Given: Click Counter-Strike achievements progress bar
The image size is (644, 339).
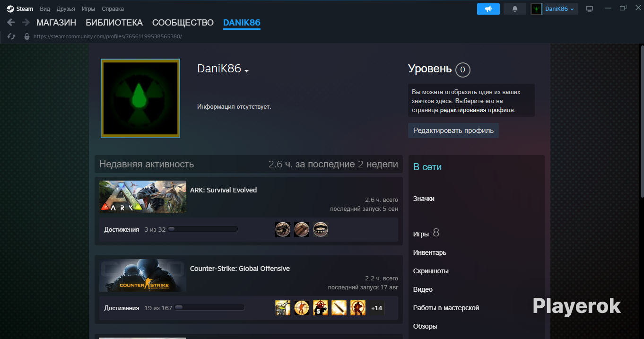Looking at the screenshot, I should [x=209, y=307].
